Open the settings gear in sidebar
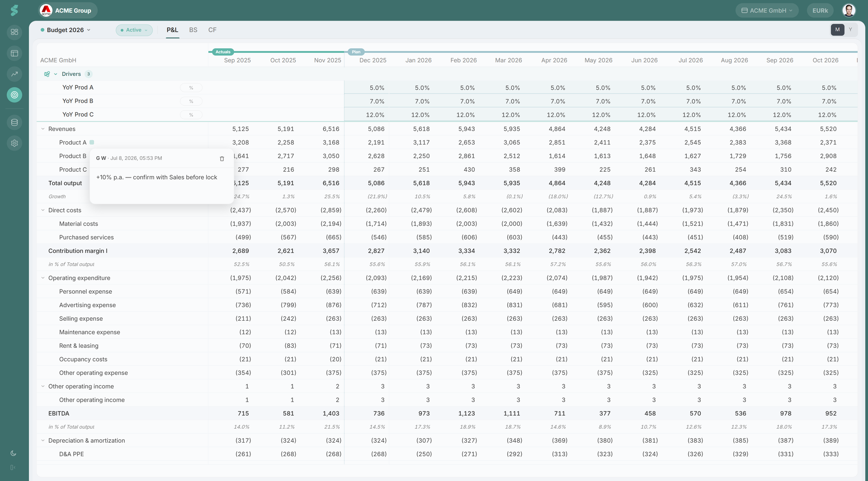868x481 pixels. coord(14,143)
